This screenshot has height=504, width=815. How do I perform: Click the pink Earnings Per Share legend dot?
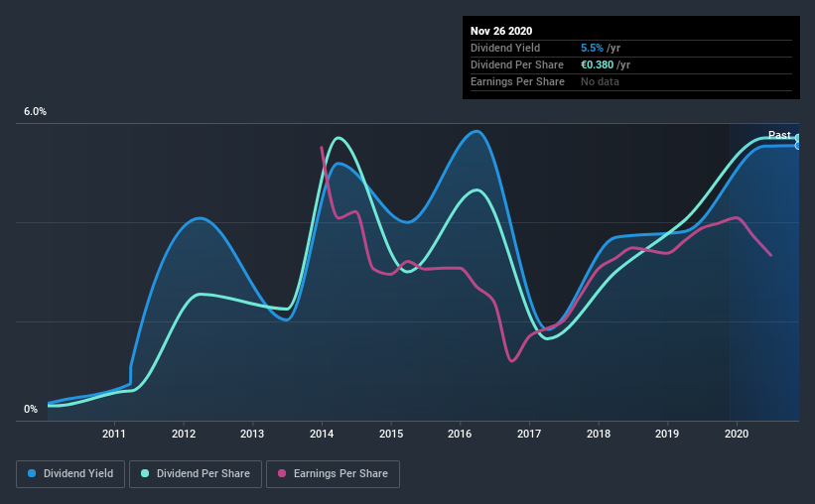pyautogui.click(x=282, y=473)
